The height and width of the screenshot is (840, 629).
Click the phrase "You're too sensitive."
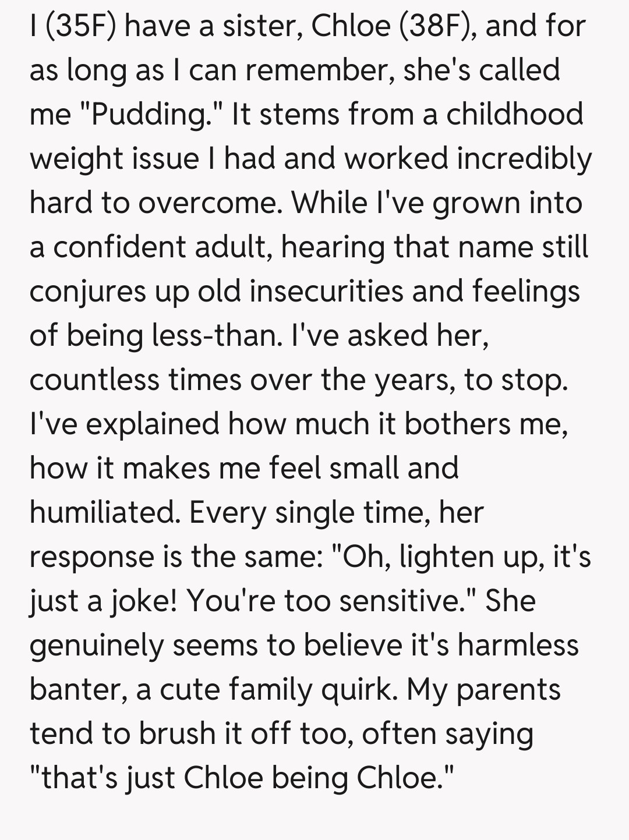[x=332, y=601]
